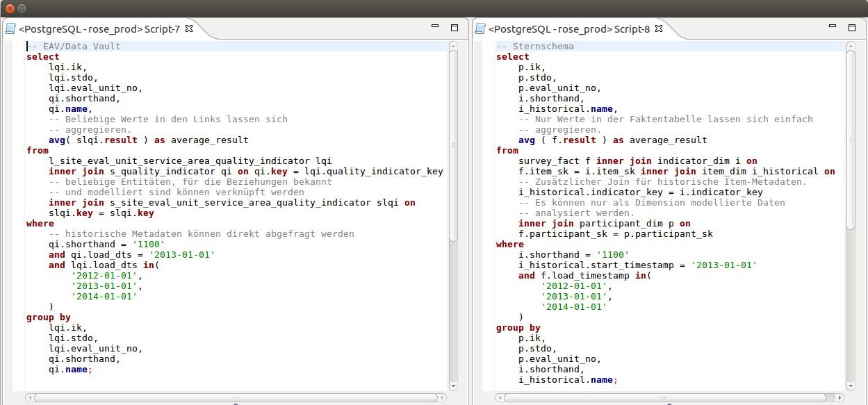The image size is (868, 405).
Task: Close the Script-8 editor tab
Action: coord(659,28)
